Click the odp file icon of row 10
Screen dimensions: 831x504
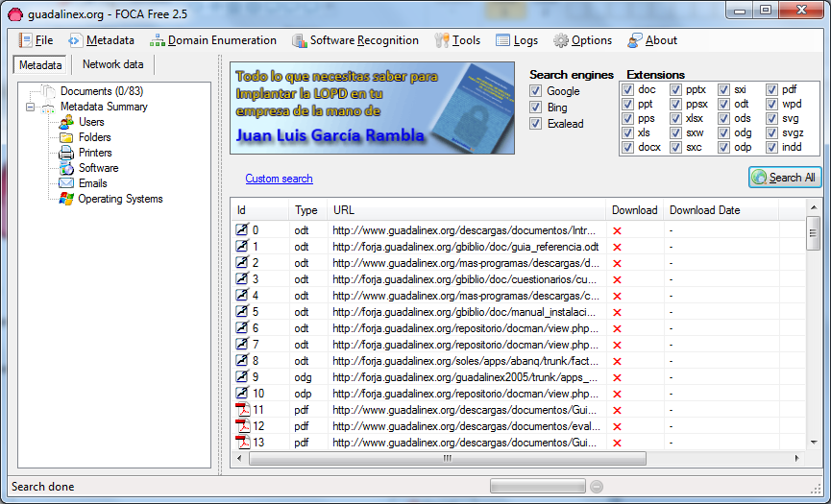[x=242, y=394]
